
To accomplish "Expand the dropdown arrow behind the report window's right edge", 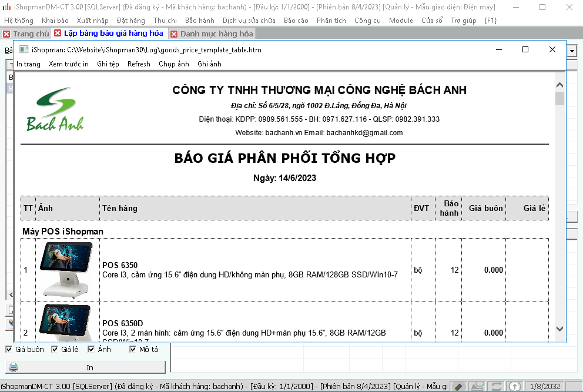I will tap(572, 51).
